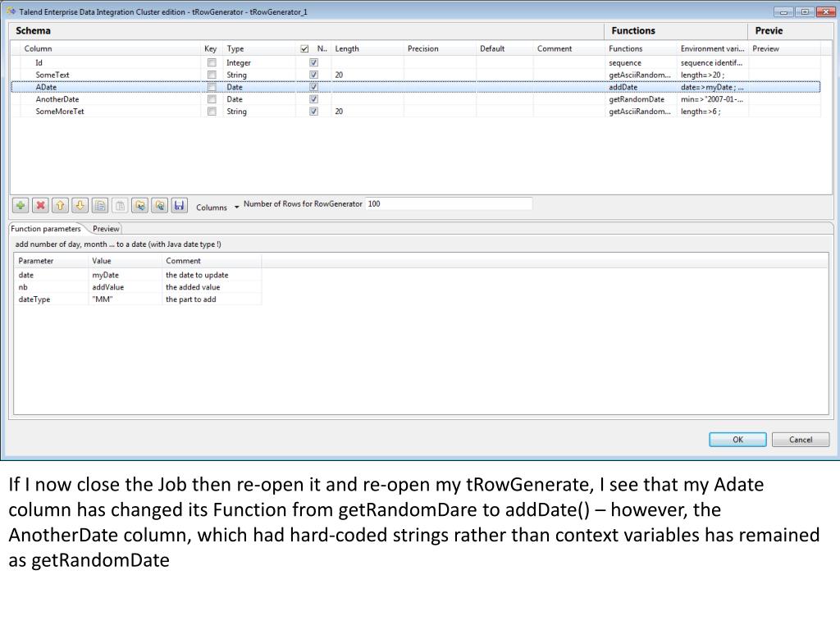Tick the Key checkbox for AnotherDate row
The width and height of the screenshot is (840, 630).
pyautogui.click(x=212, y=99)
